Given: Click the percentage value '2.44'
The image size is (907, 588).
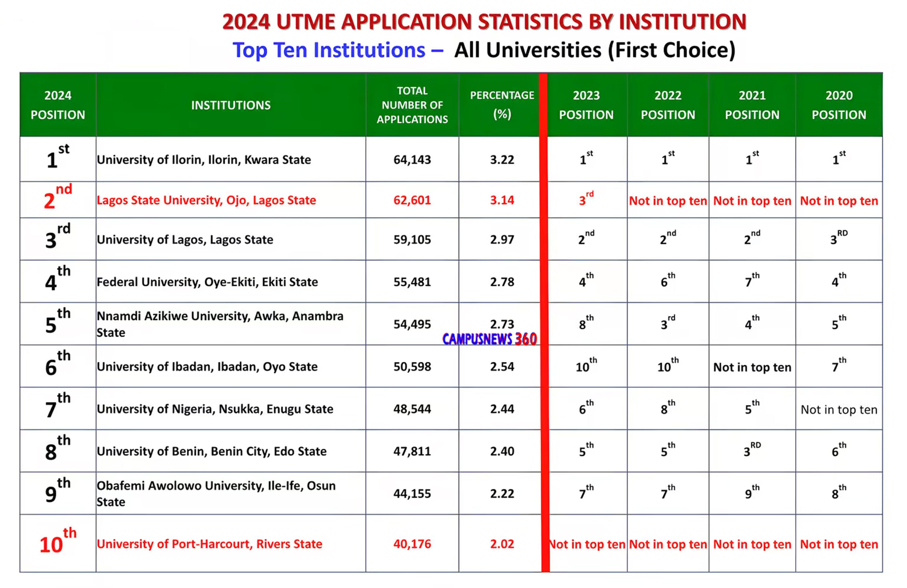Looking at the screenshot, I should pos(502,409).
